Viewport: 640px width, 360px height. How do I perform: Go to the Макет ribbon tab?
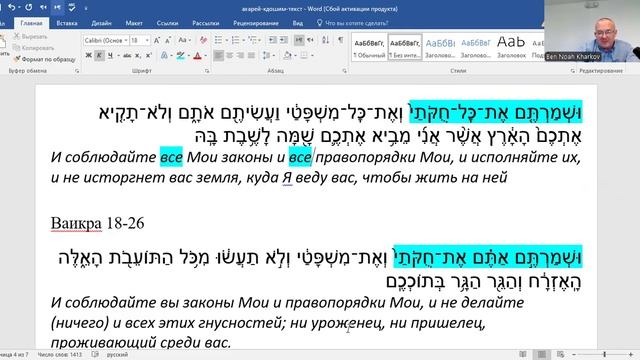[x=134, y=23]
